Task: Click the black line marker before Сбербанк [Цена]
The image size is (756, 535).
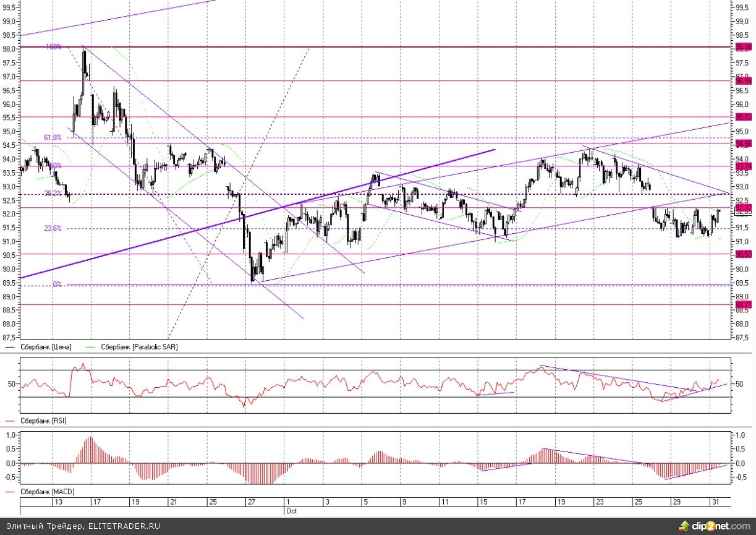Action: [10, 348]
